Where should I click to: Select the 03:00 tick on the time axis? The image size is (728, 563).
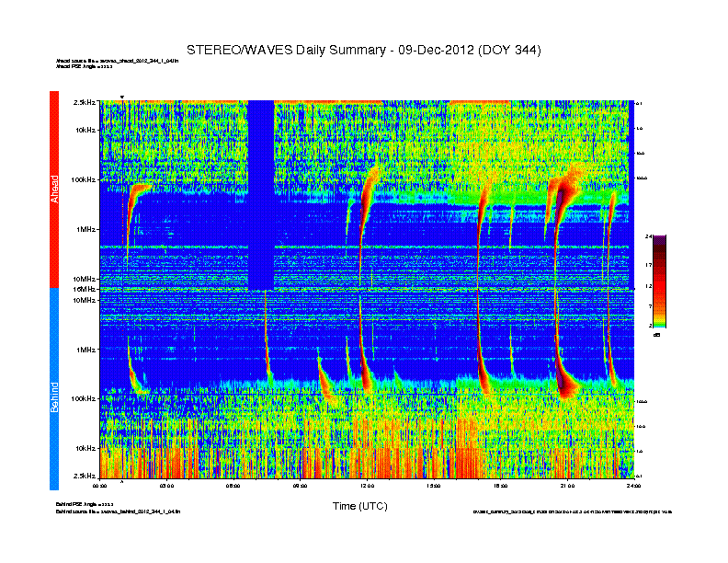pos(167,485)
